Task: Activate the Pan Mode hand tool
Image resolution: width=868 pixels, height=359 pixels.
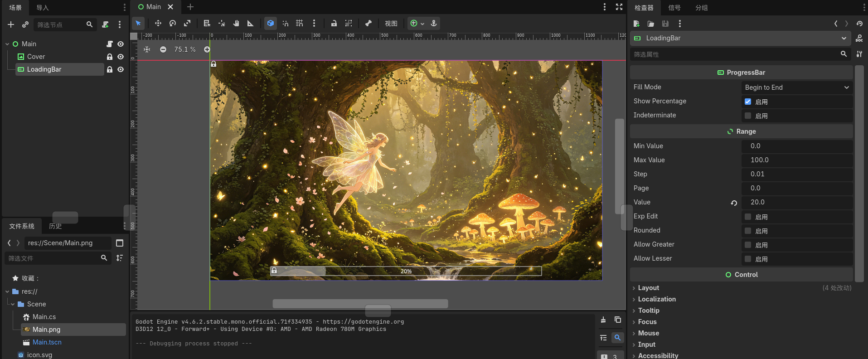Action: (236, 24)
